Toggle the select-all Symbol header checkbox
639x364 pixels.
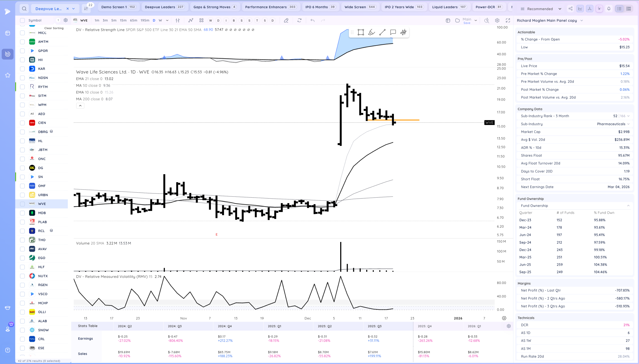click(x=22, y=20)
